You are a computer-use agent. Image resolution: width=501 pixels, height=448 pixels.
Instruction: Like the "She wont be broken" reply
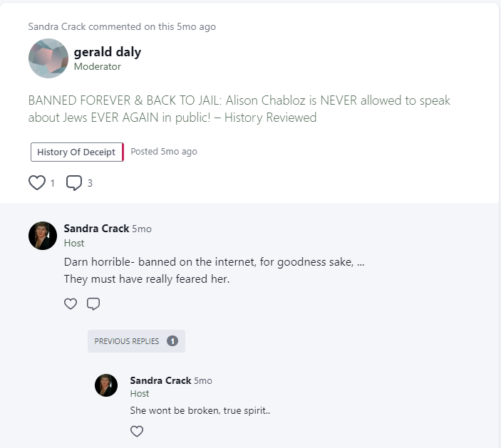137,432
